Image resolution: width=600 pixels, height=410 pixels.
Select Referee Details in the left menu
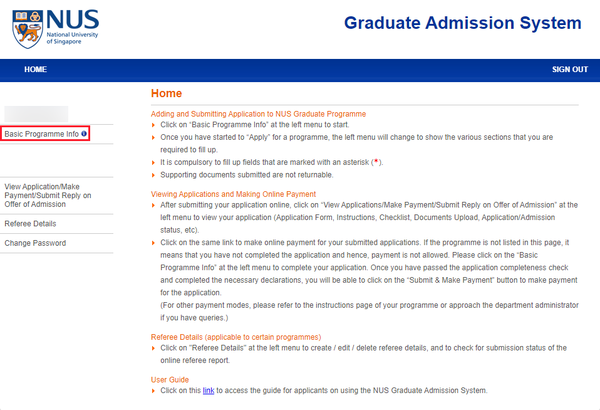30,224
